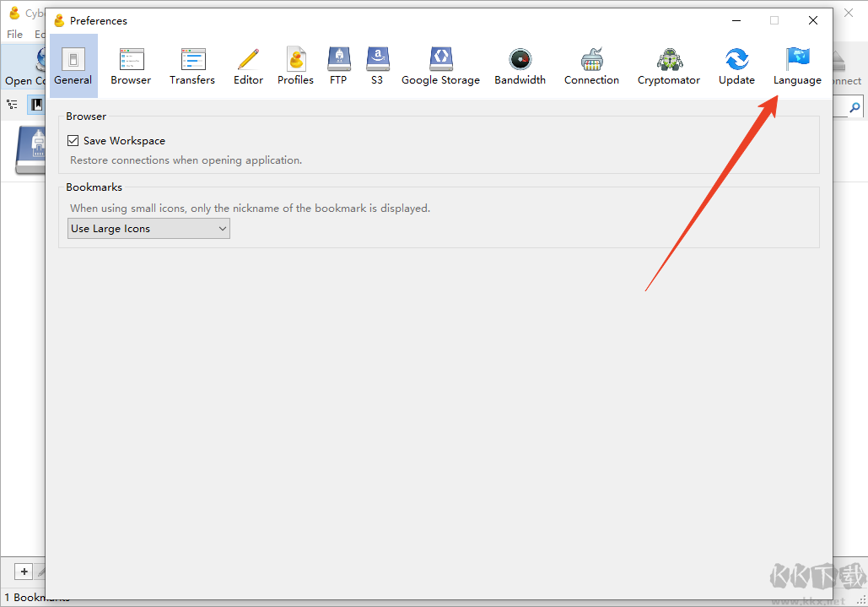Open Cryptomator preferences

click(669, 67)
